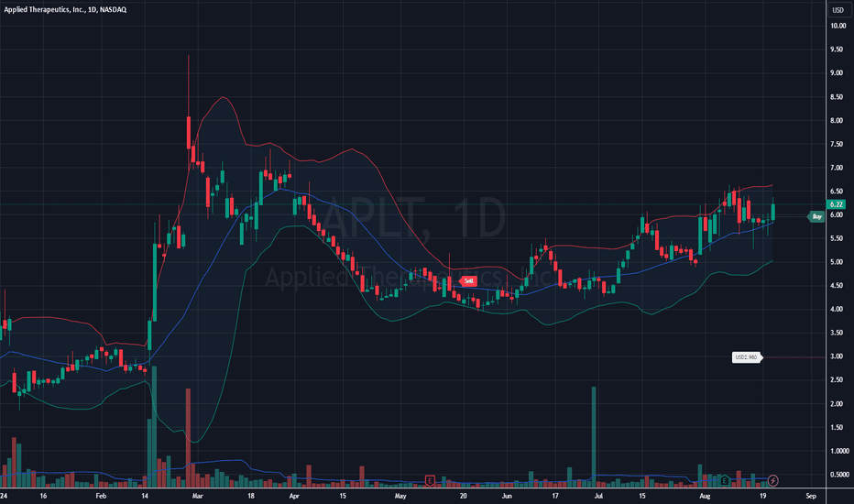
Task: Click the Jun date label
Action: (507, 496)
